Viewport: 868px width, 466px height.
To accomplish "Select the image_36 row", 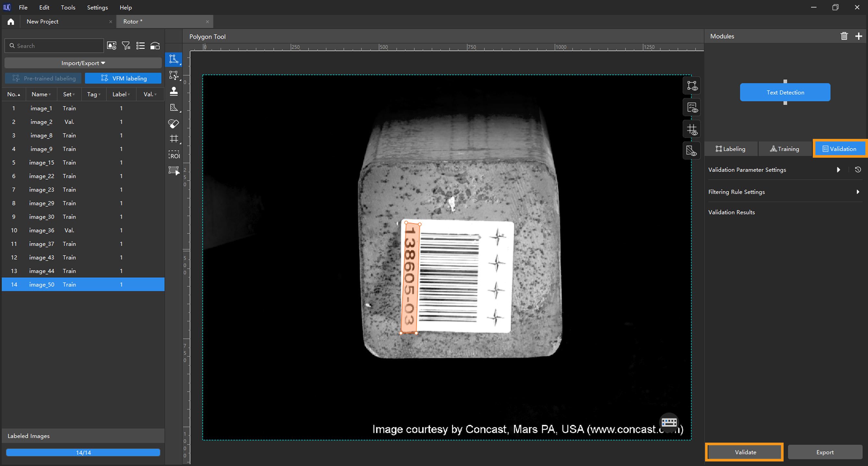I will (83, 230).
